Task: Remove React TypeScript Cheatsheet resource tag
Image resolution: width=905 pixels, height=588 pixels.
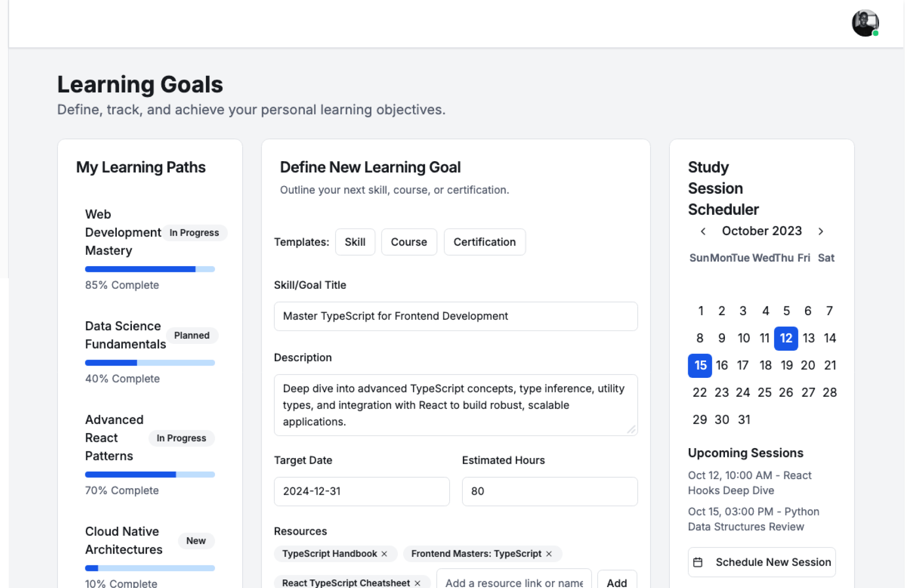Action: pos(417,583)
